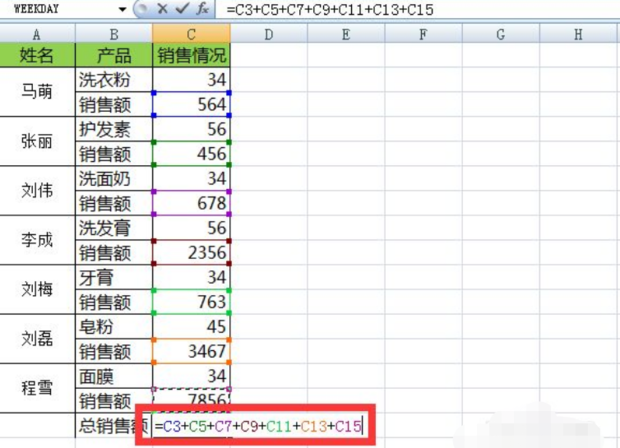Select column B header
Screen dimensions: 620x448
tap(114, 35)
